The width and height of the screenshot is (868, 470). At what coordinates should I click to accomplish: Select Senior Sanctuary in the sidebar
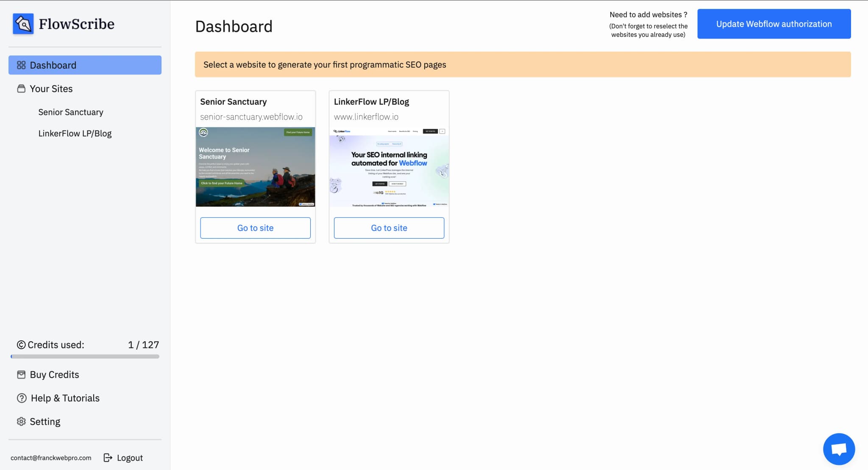click(71, 112)
